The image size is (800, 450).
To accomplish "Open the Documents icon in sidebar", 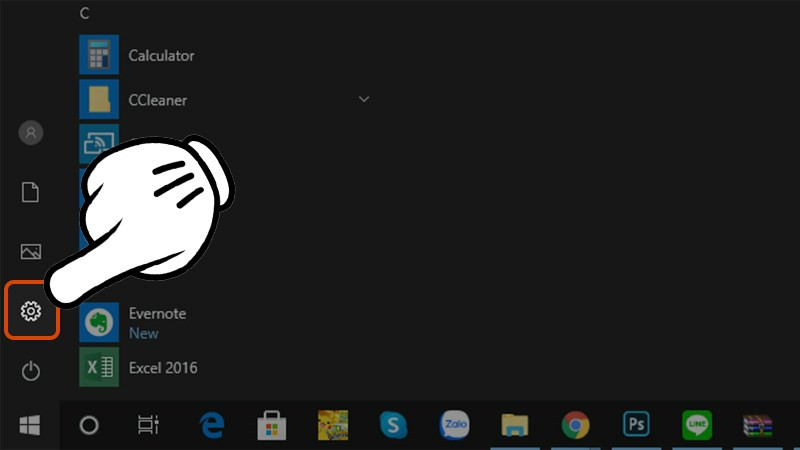I will tap(31, 192).
